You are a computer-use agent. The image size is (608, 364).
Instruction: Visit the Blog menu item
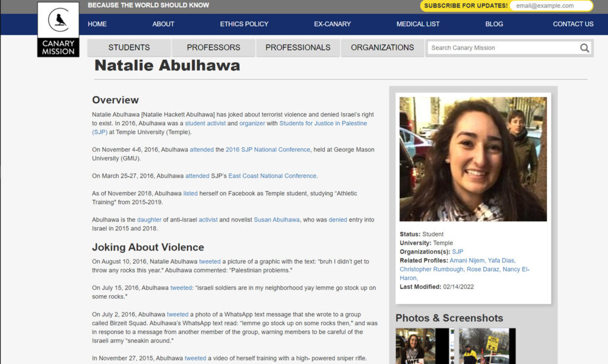point(494,24)
